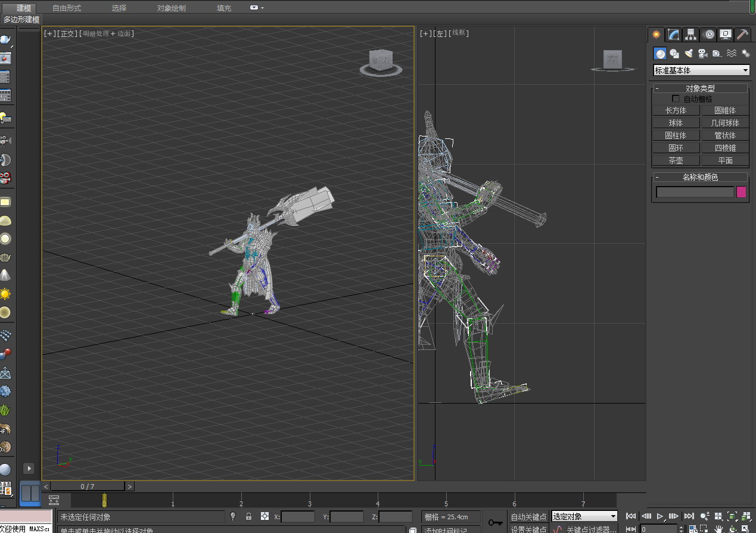756x533 pixels.
Task: Open the 标准基本体 dropdown list
Action: [702, 70]
